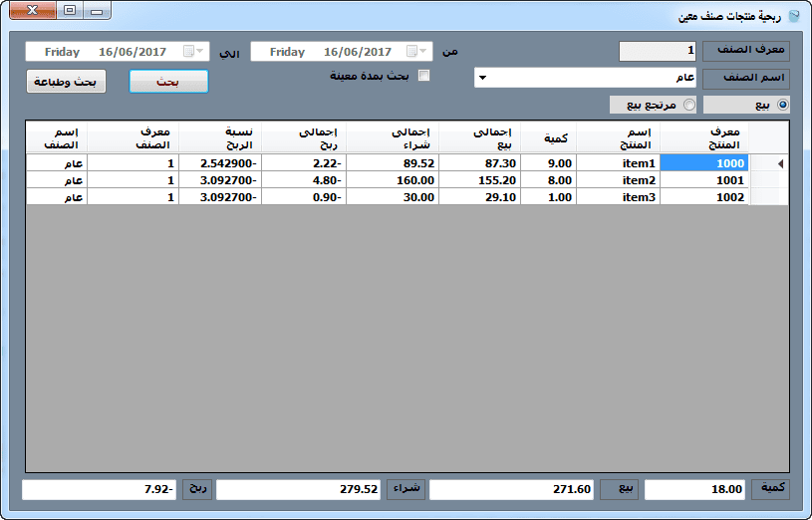Expand the 'اسم الصنف' category dropdown
Image resolution: width=812 pixels, height=520 pixels.
tap(481, 78)
